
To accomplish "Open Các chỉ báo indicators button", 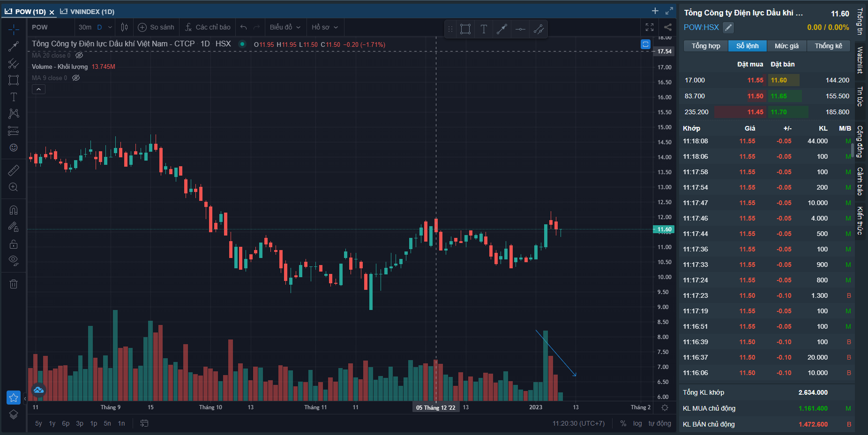I will [208, 27].
